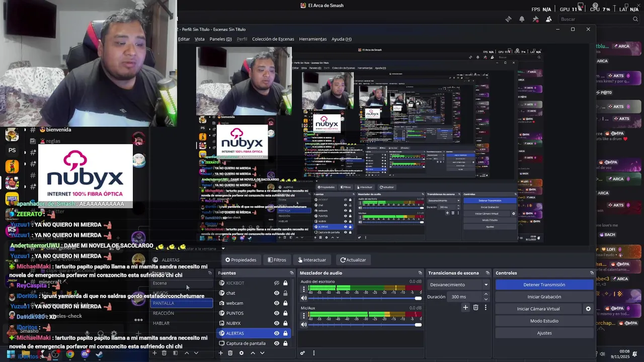Image resolution: width=644 pixels, height=362 pixels.
Task: Click Iniciar Cámara Virtual
Action: 538,309
